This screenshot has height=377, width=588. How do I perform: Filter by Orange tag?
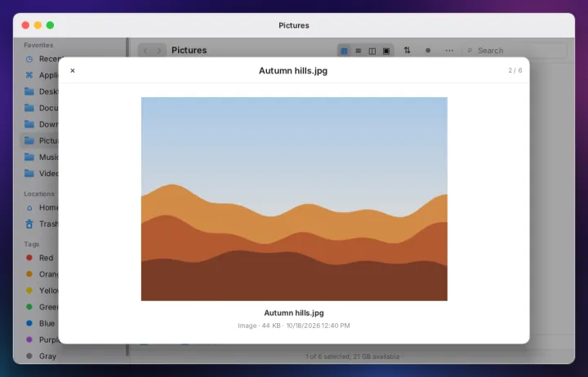[39, 274]
